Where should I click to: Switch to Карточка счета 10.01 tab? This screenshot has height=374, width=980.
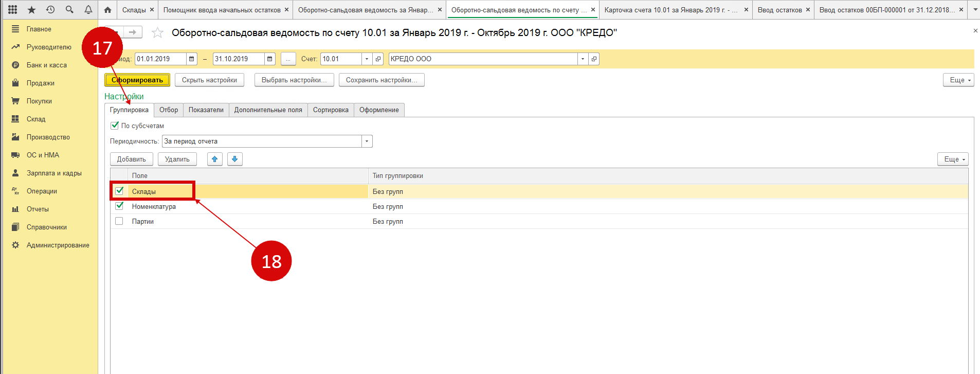pos(671,10)
